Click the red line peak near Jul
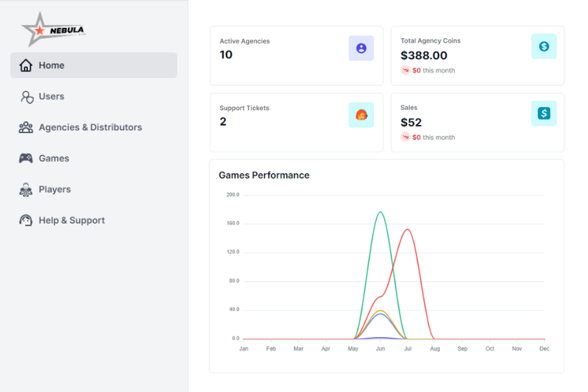The image size is (588, 392). tap(408, 230)
